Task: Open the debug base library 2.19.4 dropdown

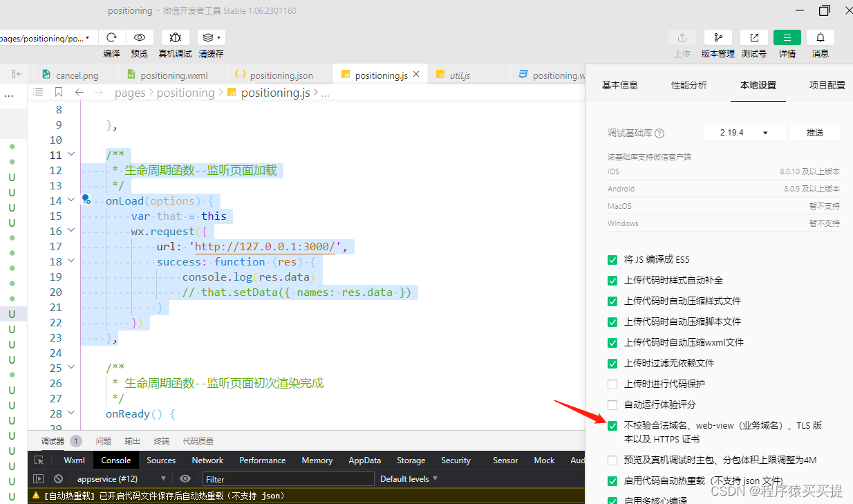Action: point(744,133)
